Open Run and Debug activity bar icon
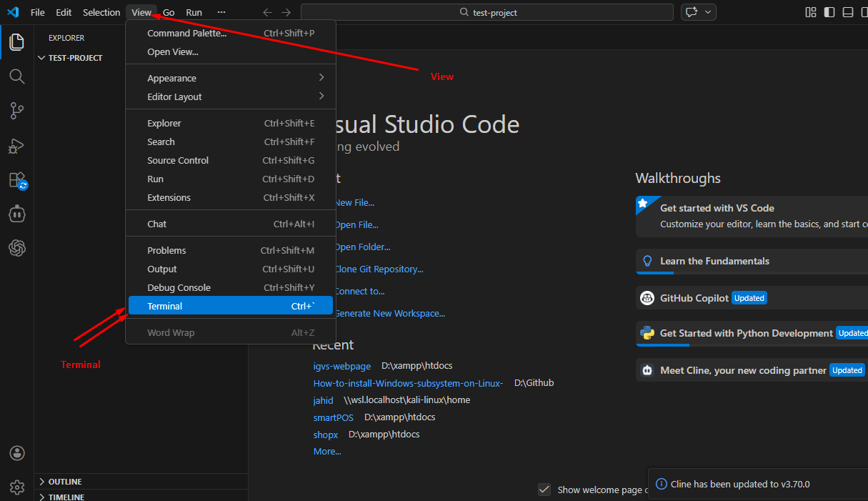This screenshot has height=501, width=868. tap(16, 146)
